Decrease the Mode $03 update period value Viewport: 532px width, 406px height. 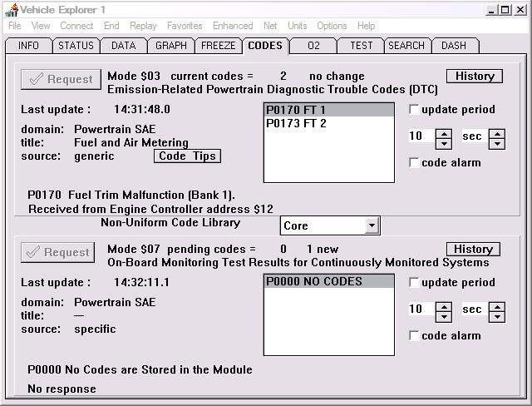coord(444,143)
